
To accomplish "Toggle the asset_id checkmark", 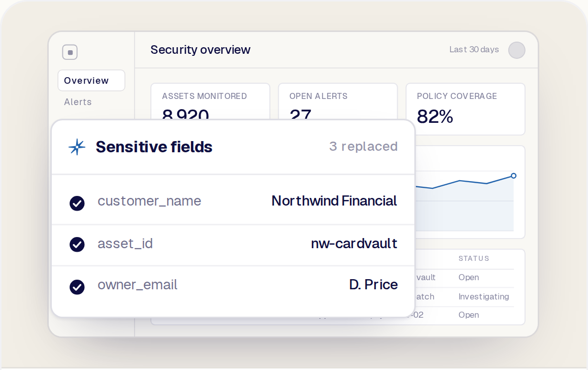I will click(77, 245).
